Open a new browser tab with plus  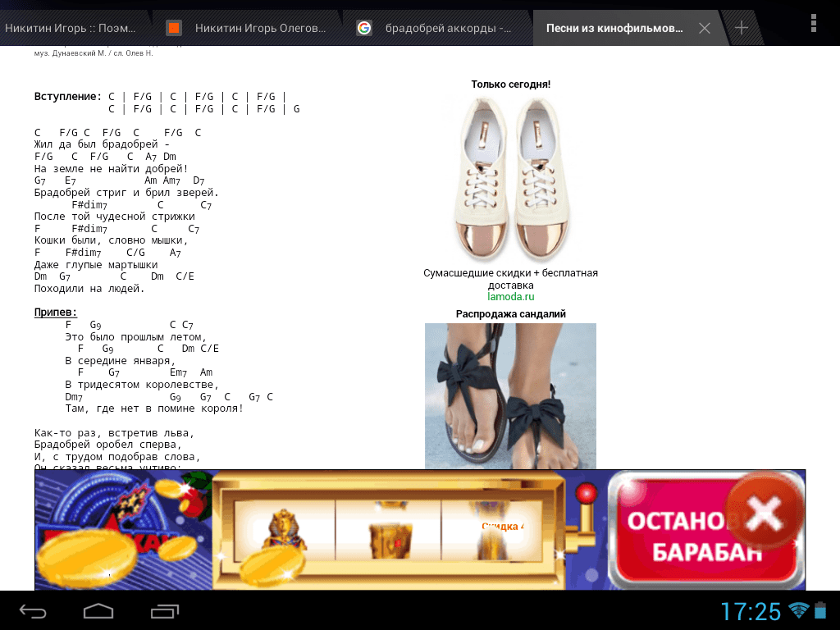tap(742, 28)
